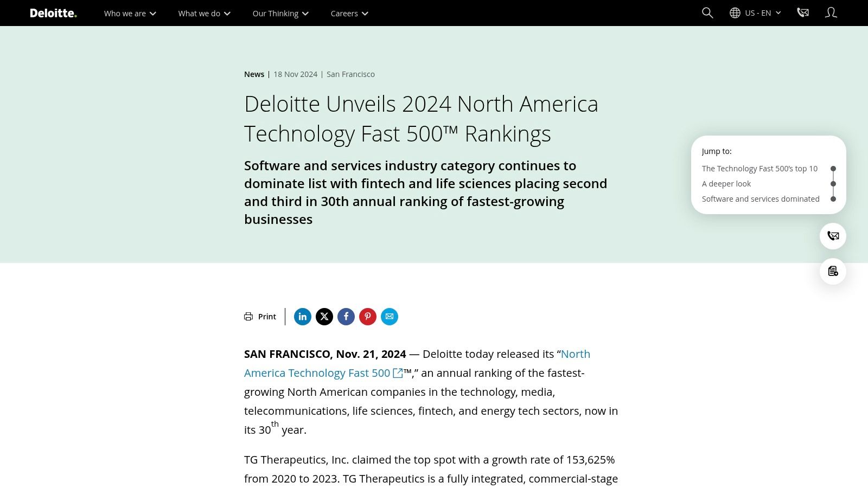This screenshot has width=868, height=488.
Task: Expand the Careers dropdown
Action: click(349, 13)
